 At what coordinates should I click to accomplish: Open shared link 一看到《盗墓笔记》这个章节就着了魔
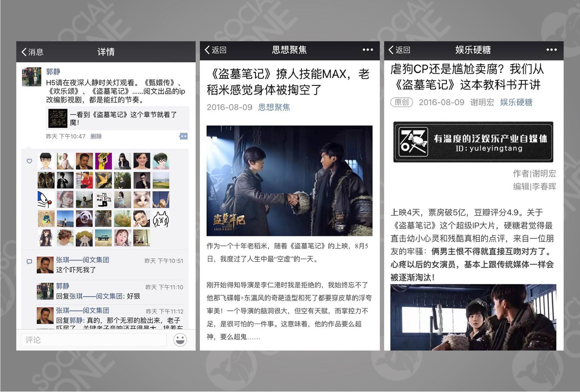(118, 118)
